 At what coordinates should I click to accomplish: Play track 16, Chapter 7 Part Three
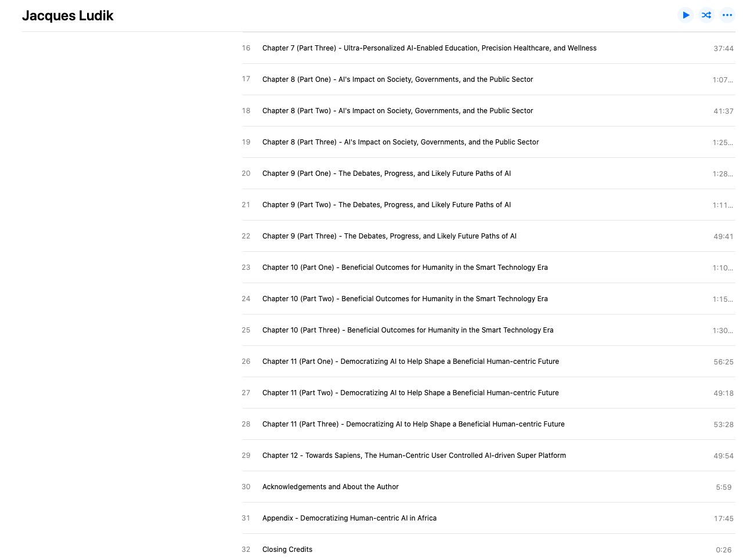pos(489,48)
